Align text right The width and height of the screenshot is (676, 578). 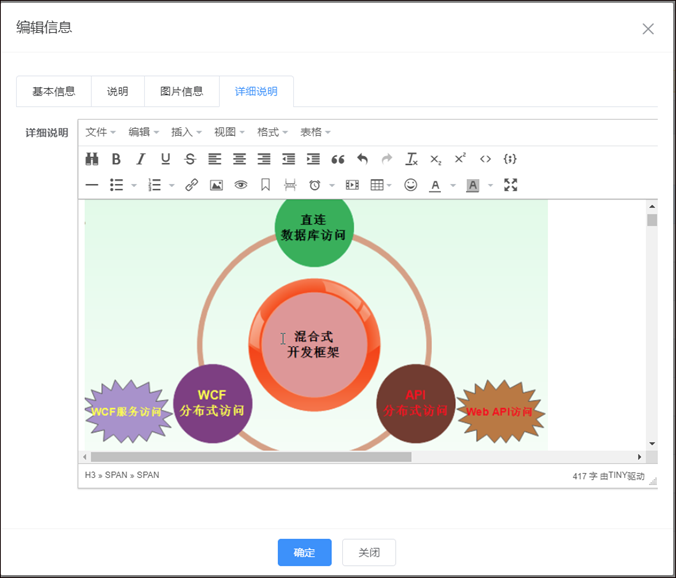click(x=264, y=159)
